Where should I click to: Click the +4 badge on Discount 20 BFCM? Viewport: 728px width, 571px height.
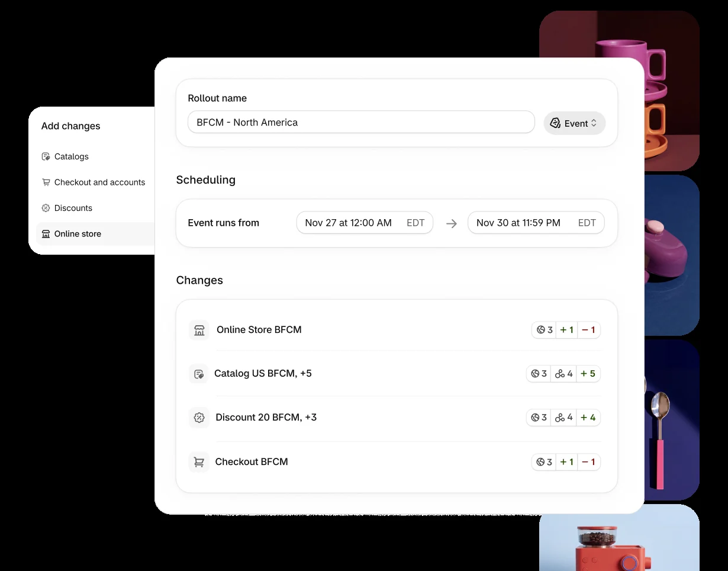pos(588,418)
